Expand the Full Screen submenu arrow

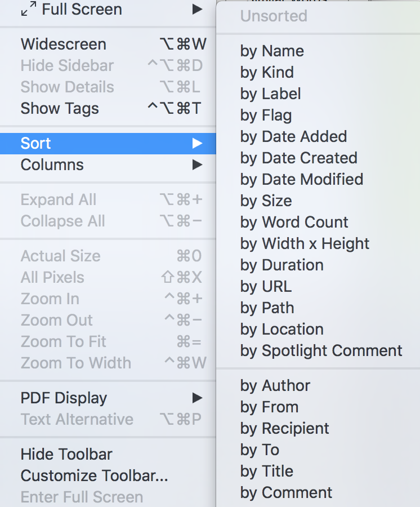[197, 9]
